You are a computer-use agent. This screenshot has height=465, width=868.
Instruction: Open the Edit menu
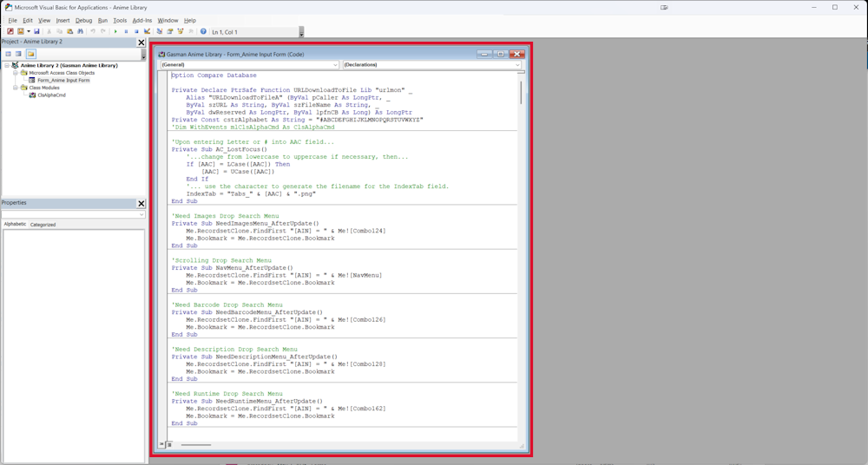coord(28,21)
